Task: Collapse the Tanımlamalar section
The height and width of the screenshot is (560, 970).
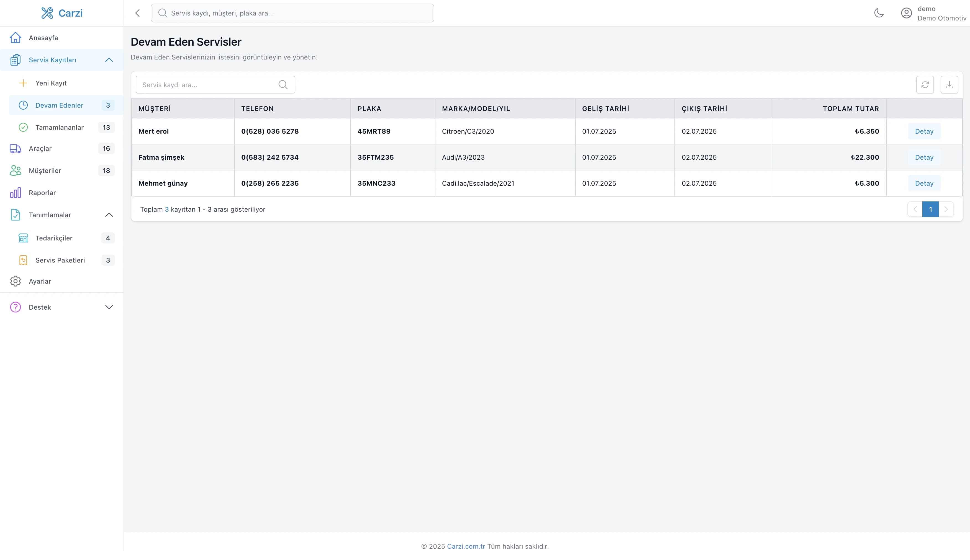Action: 109,215
